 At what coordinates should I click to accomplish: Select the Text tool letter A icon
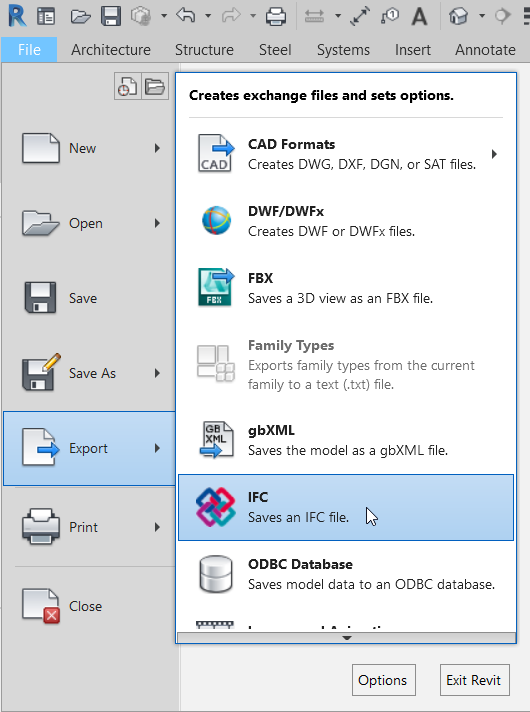419,17
